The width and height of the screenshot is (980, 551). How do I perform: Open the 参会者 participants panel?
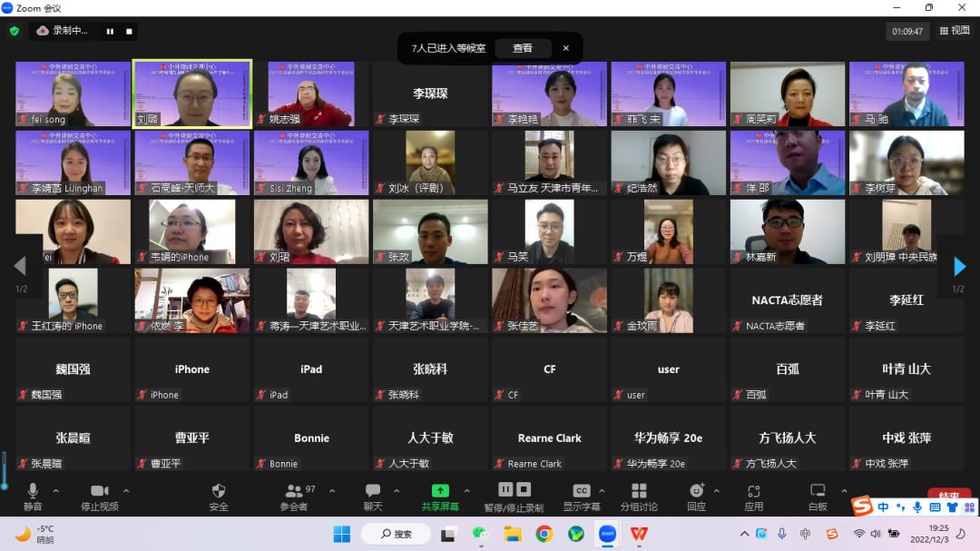pos(294,492)
